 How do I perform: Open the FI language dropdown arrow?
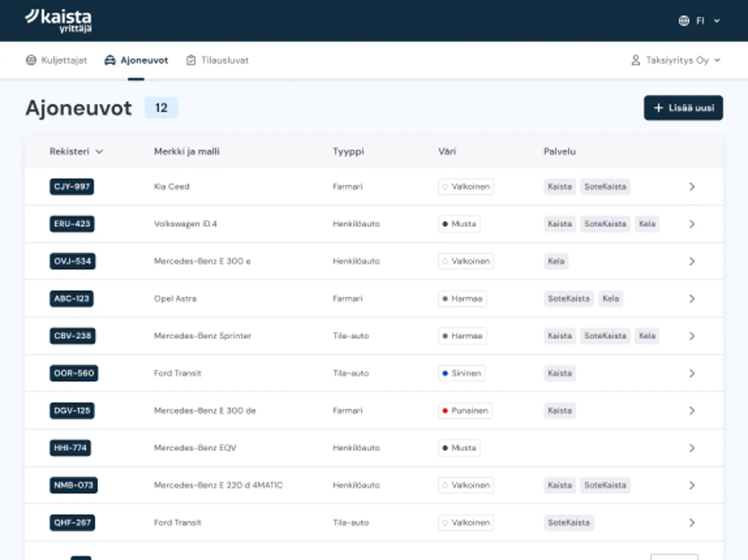pyautogui.click(x=716, y=21)
